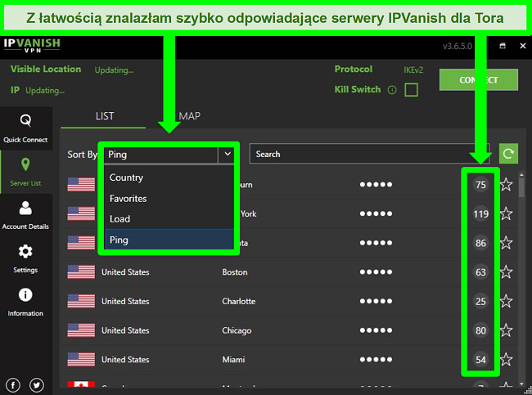Select the Chicago server row

point(289,330)
